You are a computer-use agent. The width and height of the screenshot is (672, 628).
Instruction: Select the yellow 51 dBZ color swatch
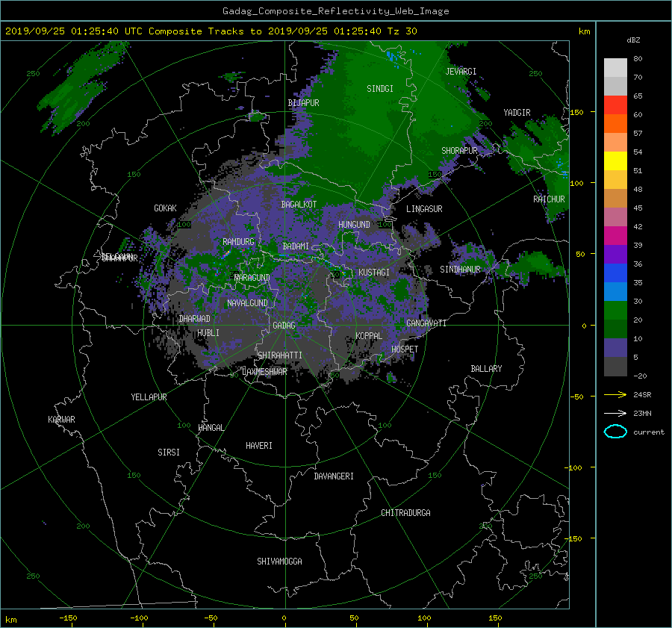pyautogui.click(x=615, y=161)
